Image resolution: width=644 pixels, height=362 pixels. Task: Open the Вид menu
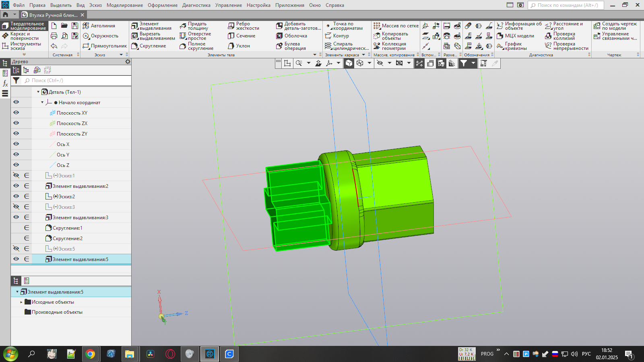click(80, 5)
